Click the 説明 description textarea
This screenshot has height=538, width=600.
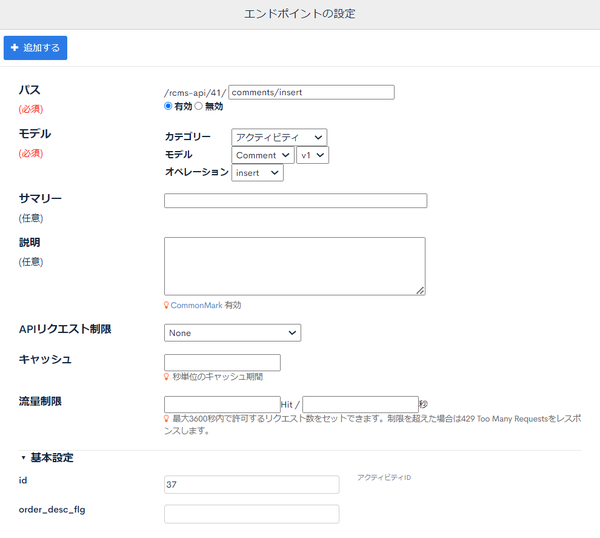click(295, 266)
